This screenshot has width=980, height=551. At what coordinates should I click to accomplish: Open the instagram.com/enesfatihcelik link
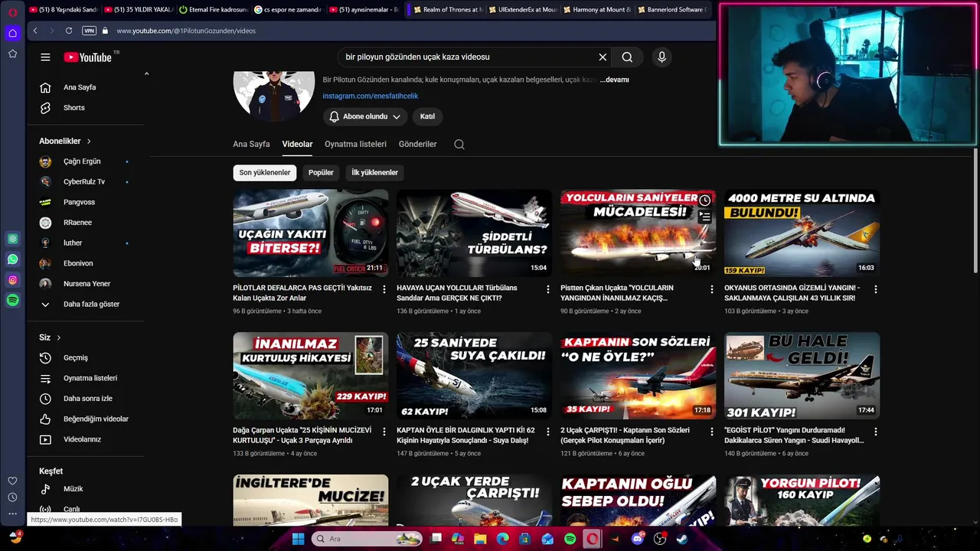[370, 96]
